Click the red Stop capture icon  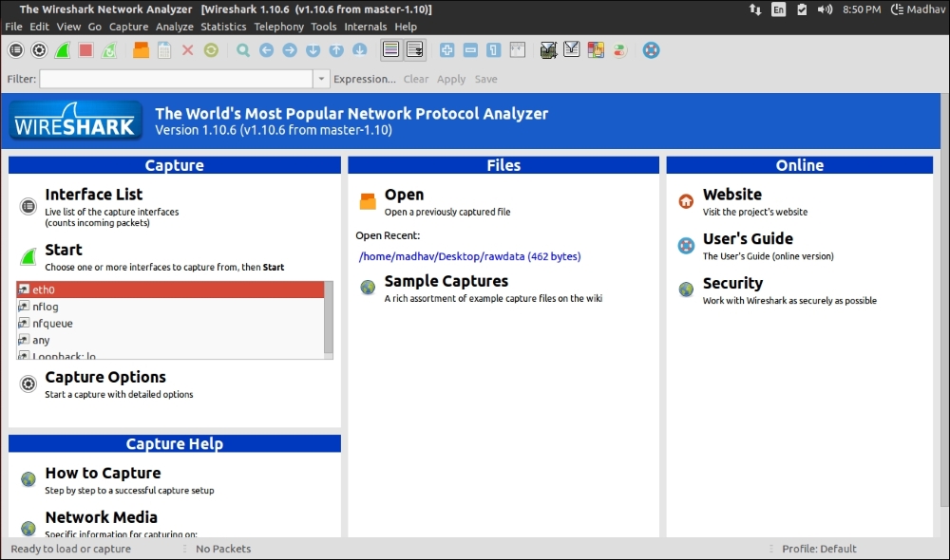85,49
